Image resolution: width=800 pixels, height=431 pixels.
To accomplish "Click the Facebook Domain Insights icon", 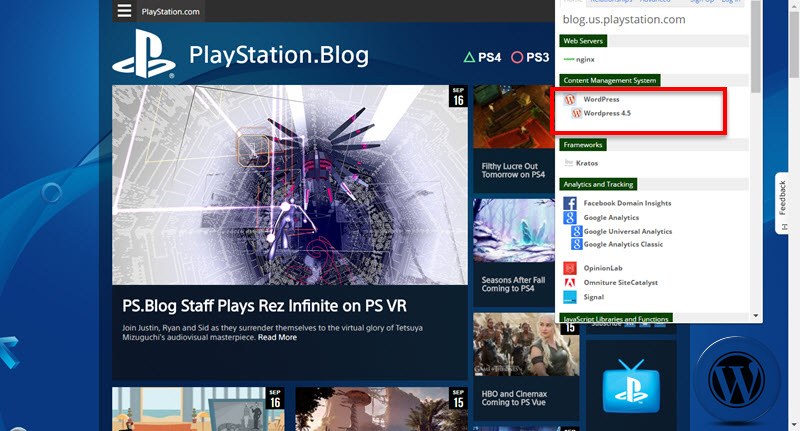I will pyautogui.click(x=570, y=203).
